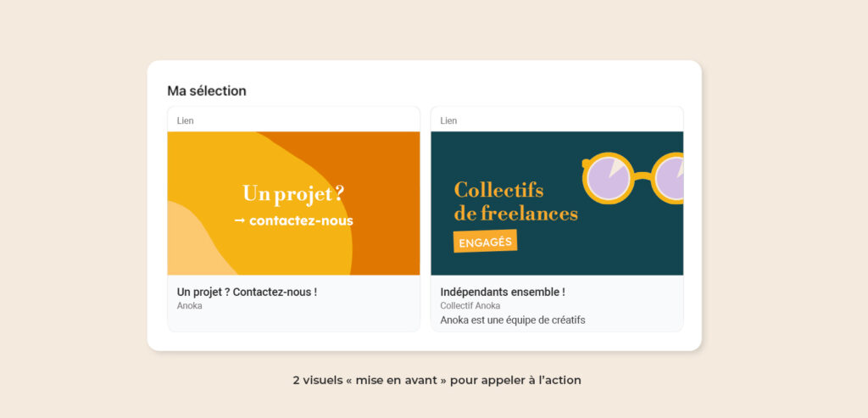Click the light peach shape in the first banner

(194, 243)
